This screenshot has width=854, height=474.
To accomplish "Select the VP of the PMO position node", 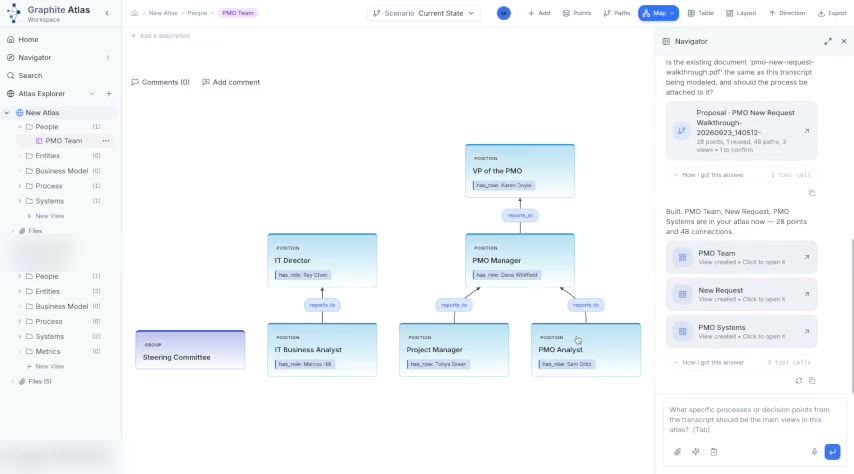I will pos(520,171).
